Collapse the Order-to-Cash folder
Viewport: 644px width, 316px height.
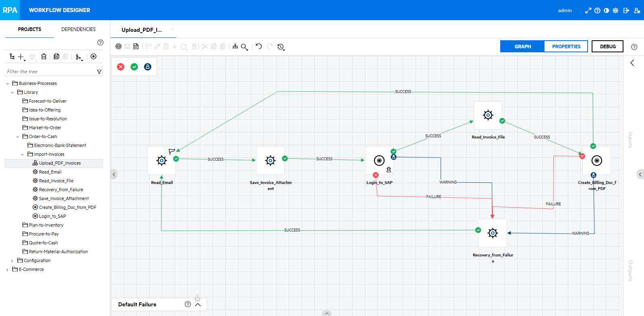[x=17, y=137]
